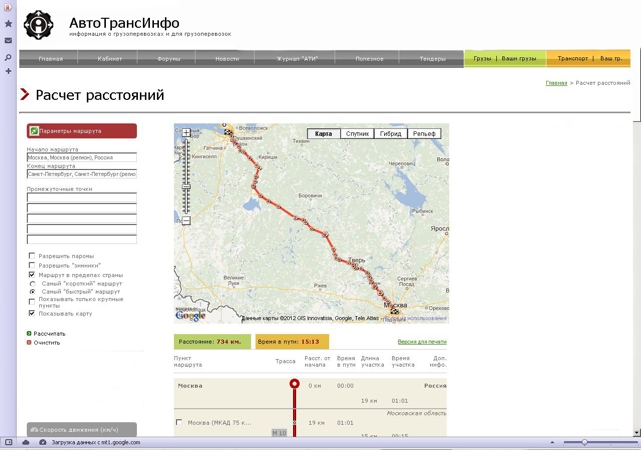
Task: Enable Разрешить "зимники" checkbox
Action: [32, 265]
